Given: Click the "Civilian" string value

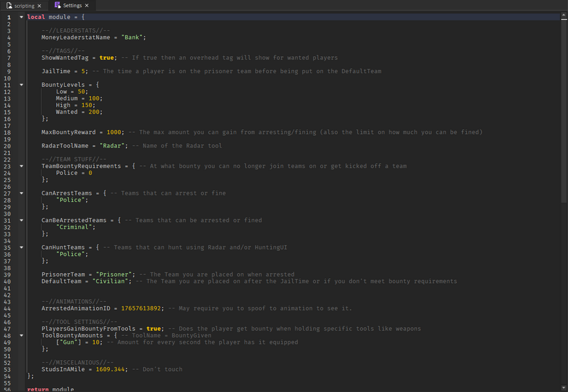Looking at the screenshot, I should coord(110,281).
